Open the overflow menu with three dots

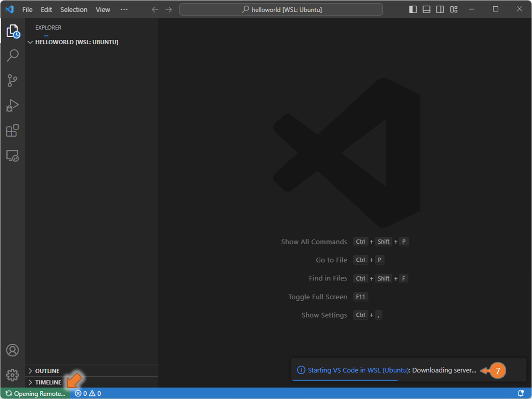[124, 10]
